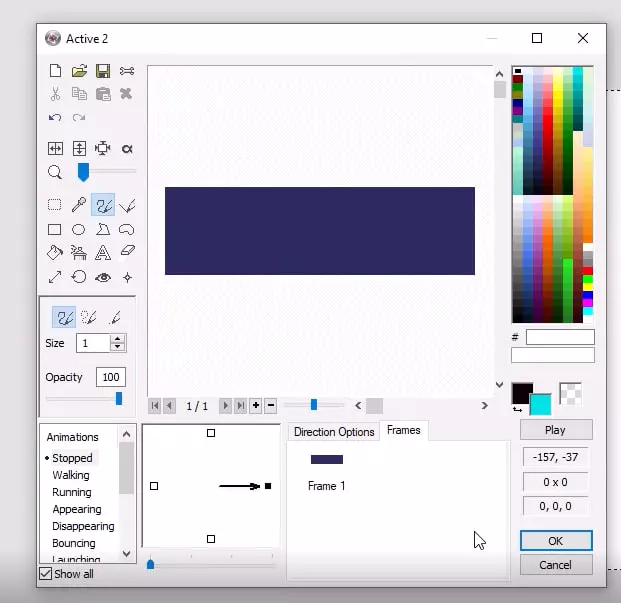
Task: Select the Text tool
Action: (103, 253)
